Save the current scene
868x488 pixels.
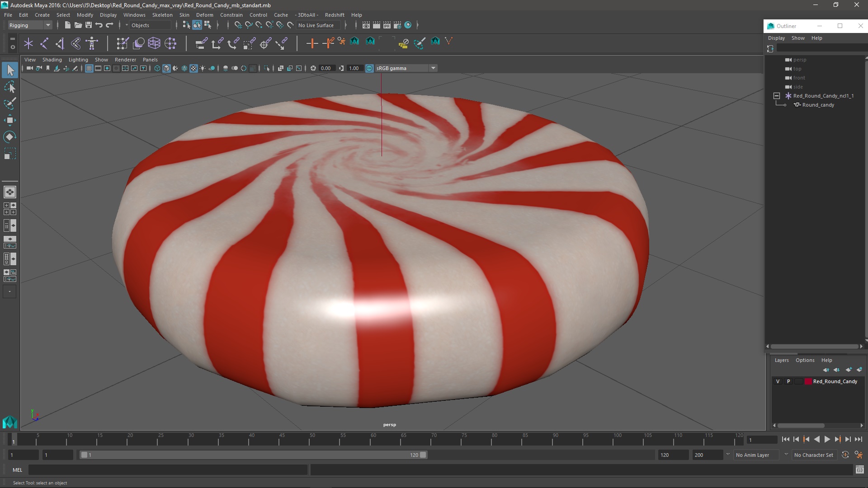tap(89, 25)
